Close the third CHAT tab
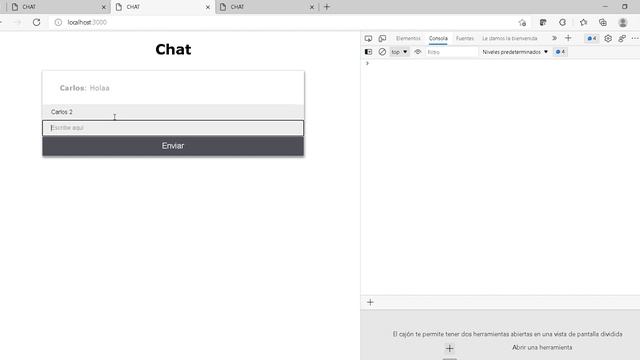This screenshot has width=640, height=360. 311,7
